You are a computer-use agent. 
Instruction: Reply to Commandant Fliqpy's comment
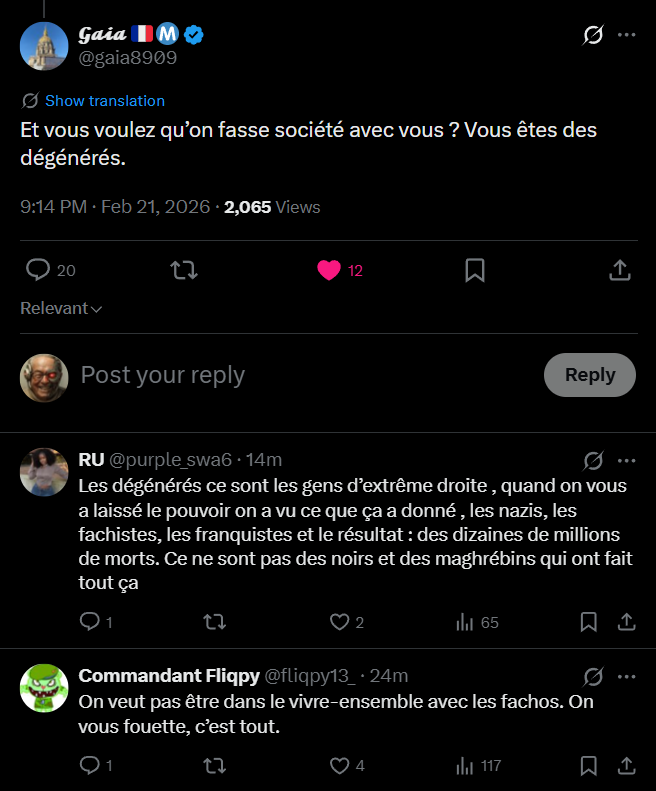(x=89, y=766)
